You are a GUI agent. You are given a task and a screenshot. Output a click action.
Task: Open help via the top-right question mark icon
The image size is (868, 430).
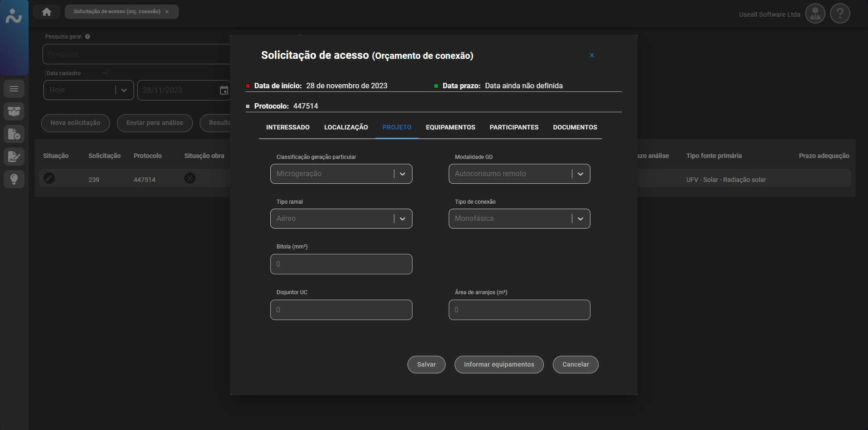coord(840,14)
